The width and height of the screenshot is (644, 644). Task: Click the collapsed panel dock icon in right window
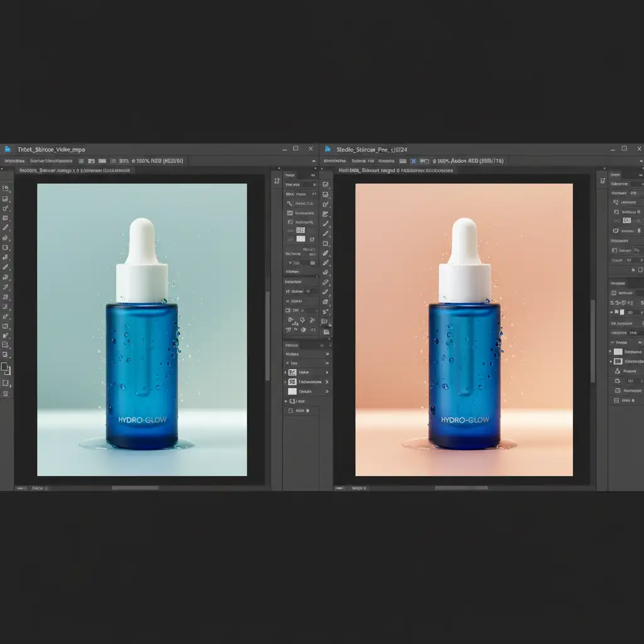[601, 181]
